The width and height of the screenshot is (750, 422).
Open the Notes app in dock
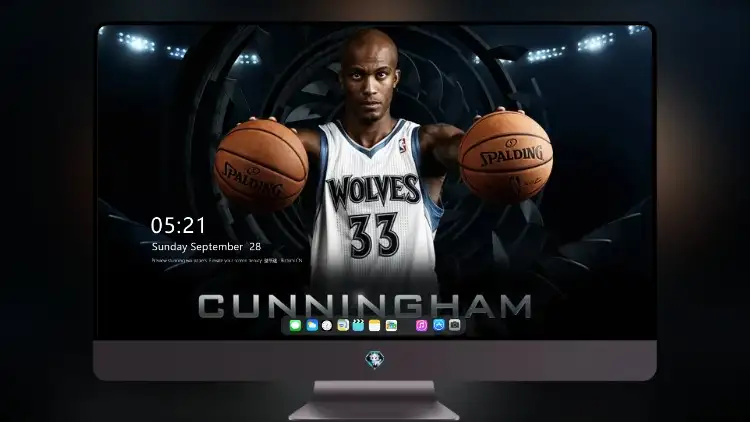375,325
